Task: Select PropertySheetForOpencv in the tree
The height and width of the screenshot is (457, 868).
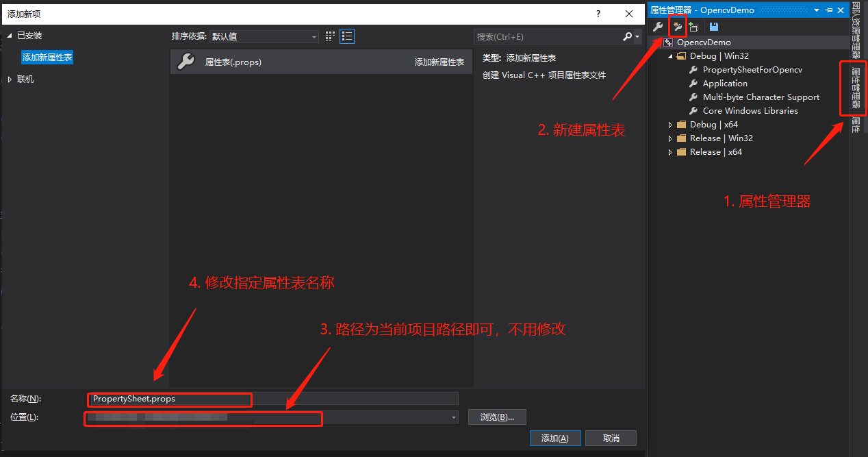Action: pyautogui.click(x=752, y=70)
